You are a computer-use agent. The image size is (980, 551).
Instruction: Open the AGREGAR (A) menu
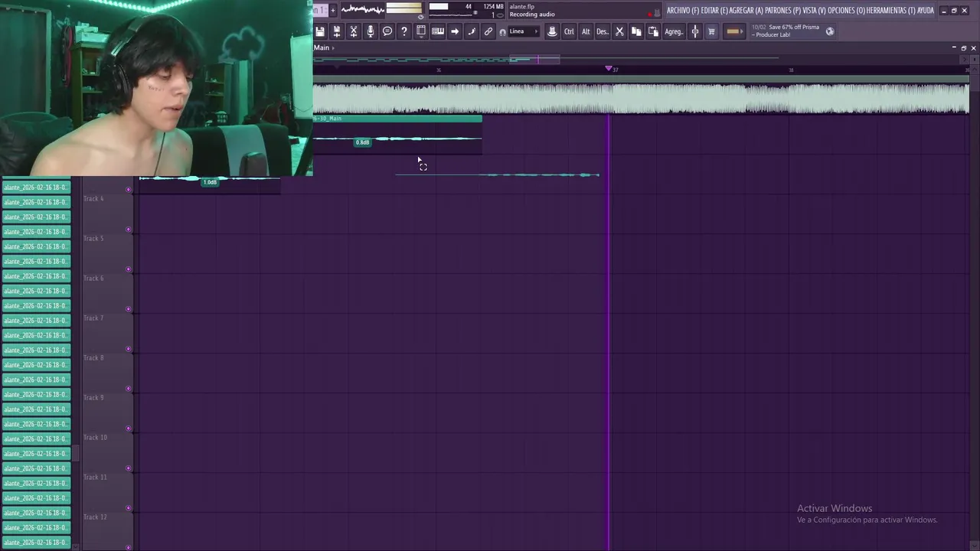[x=746, y=11]
